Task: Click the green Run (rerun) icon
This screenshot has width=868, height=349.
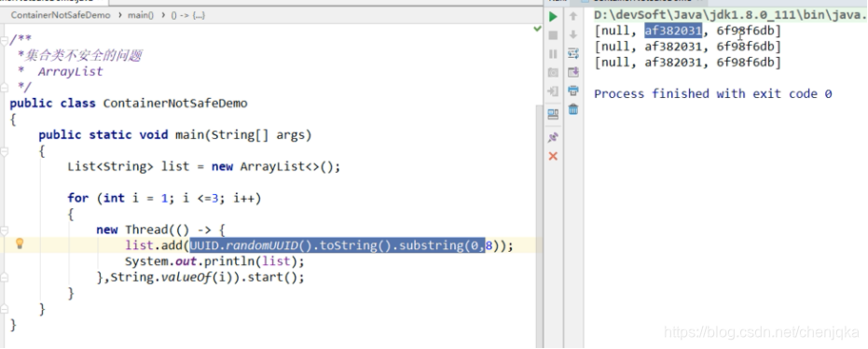Action: [x=553, y=17]
